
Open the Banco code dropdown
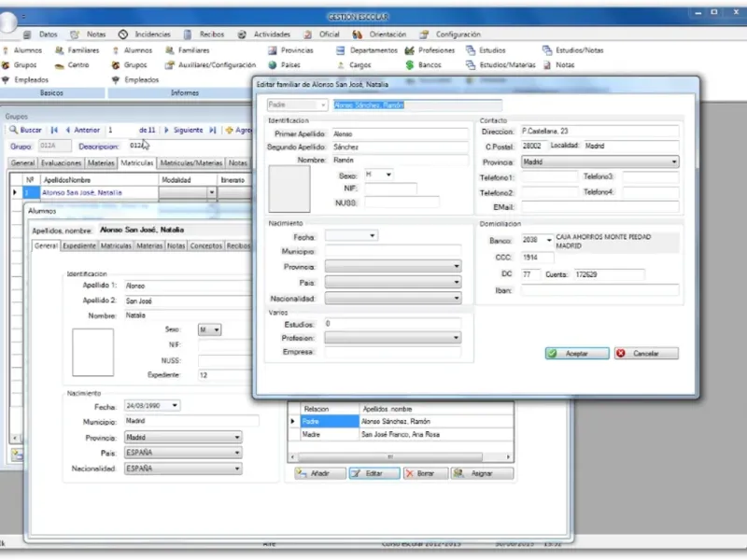(548, 240)
